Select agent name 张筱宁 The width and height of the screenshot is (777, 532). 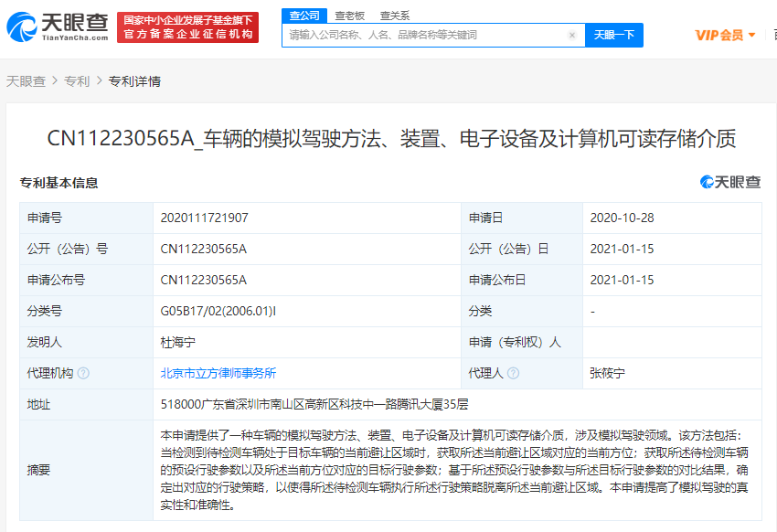[608, 373]
